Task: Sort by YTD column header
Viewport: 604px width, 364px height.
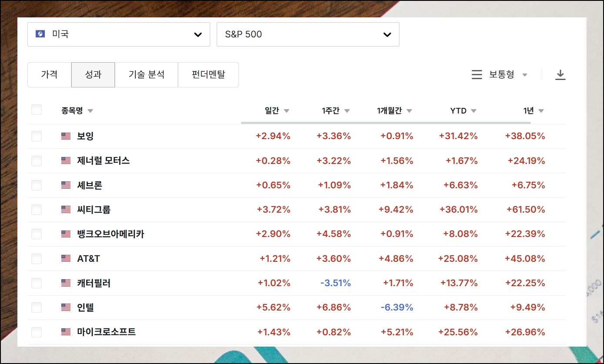Action: [463, 111]
